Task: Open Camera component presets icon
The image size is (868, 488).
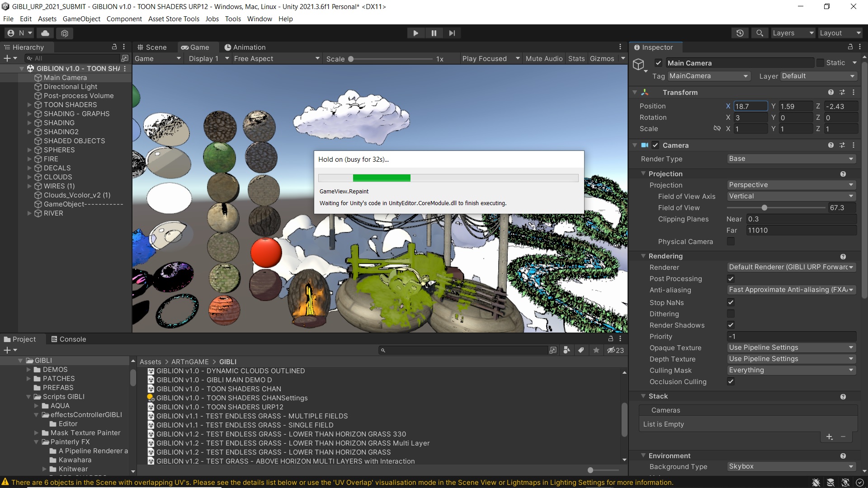Action: [x=842, y=145]
